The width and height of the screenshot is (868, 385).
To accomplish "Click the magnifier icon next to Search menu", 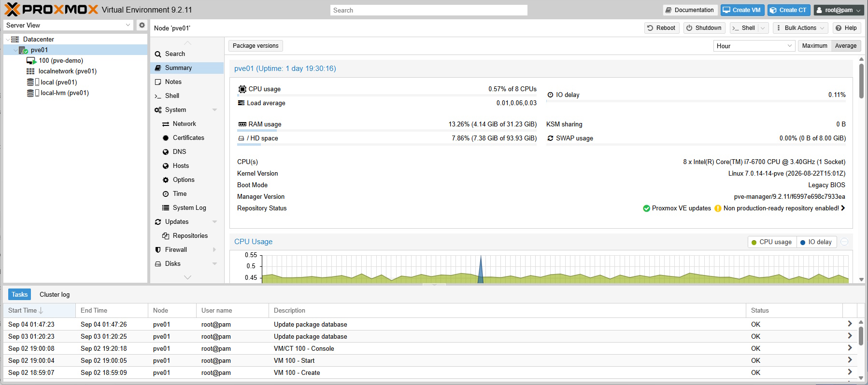I will pos(158,54).
